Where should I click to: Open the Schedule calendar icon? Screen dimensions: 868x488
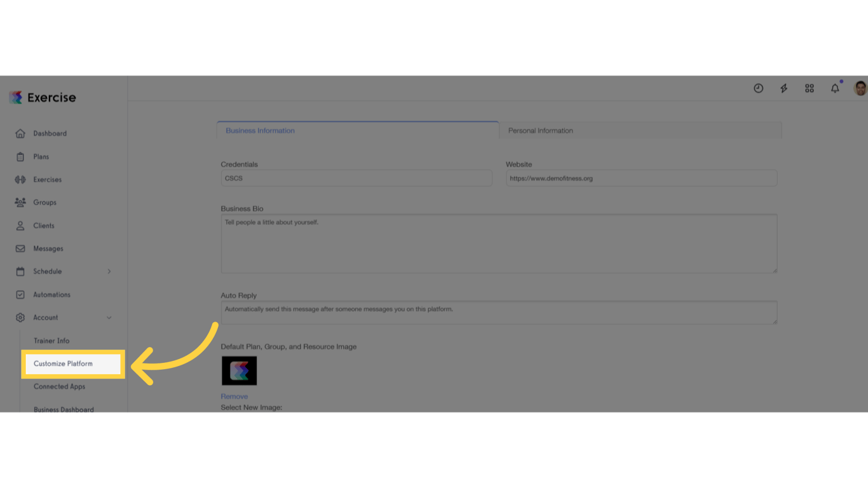coord(21,271)
